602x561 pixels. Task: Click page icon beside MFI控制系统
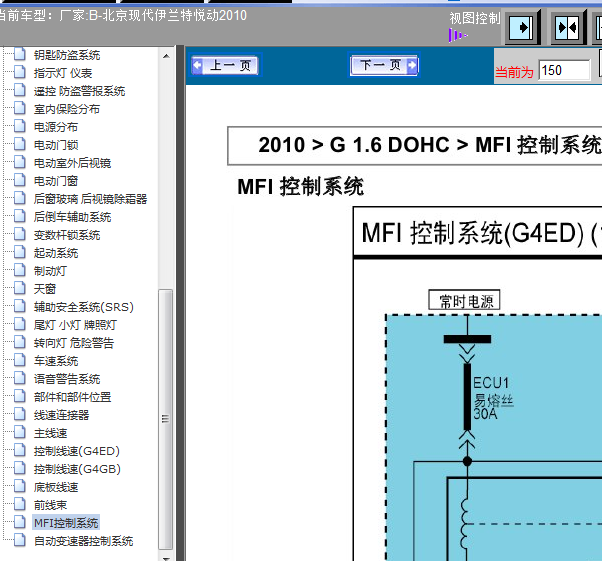(x=20, y=522)
